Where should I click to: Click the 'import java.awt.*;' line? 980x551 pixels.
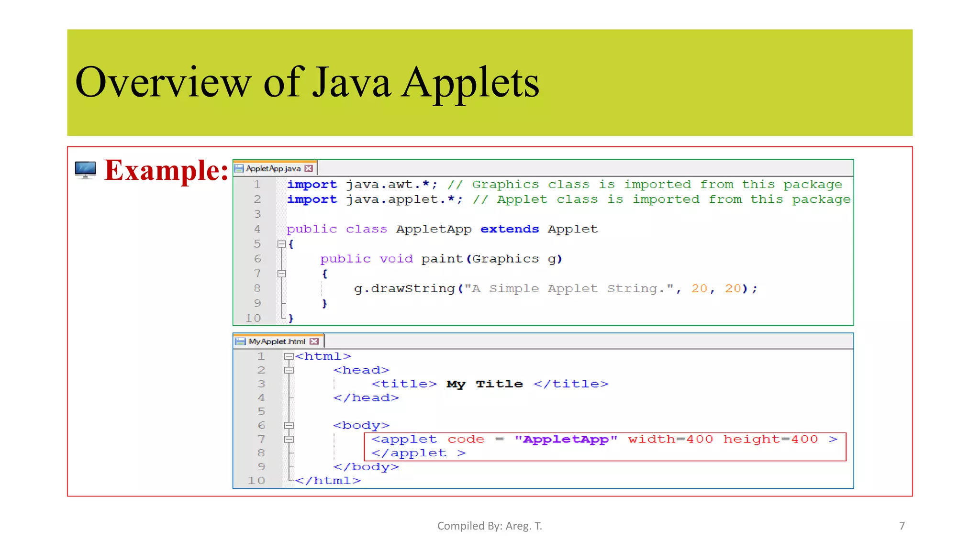(x=362, y=185)
